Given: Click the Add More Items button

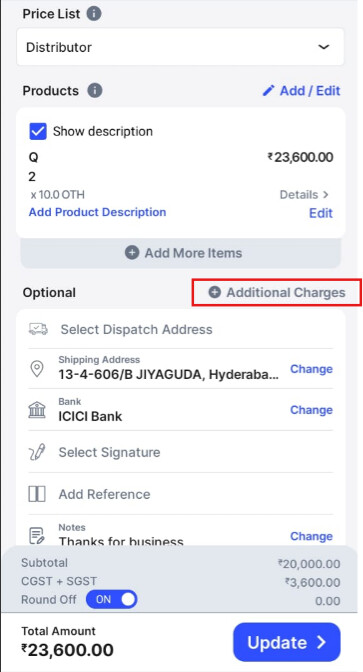Looking at the screenshot, I should [180, 253].
